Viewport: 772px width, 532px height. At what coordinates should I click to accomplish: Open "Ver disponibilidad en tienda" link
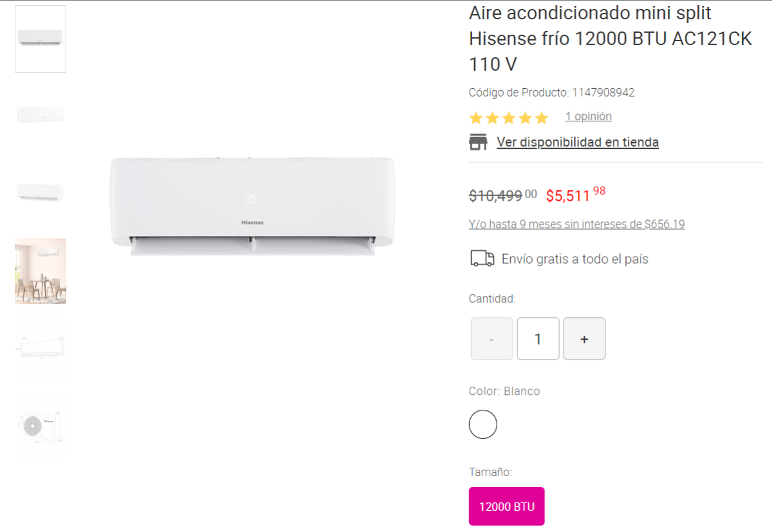click(578, 142)
